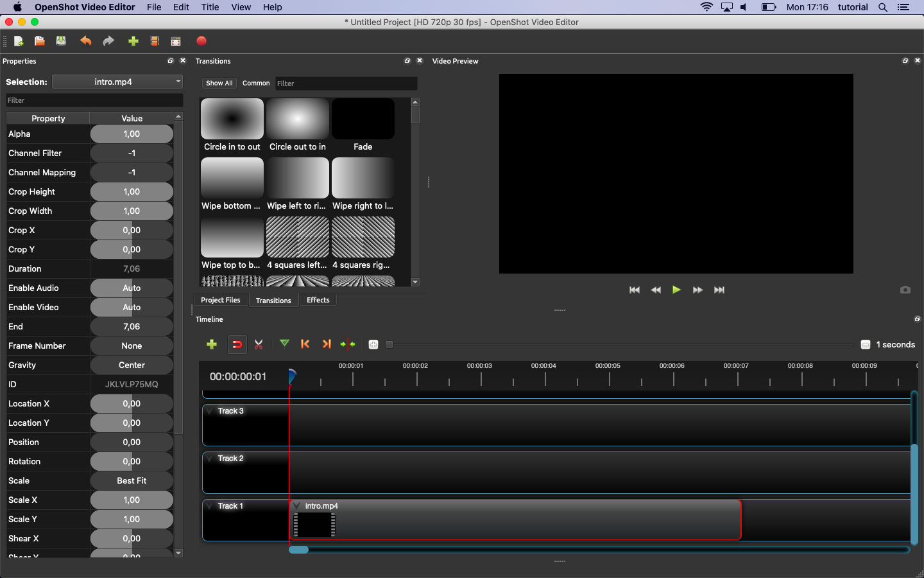Toggle the Show All transitions filter
Viewport: 924px width, 578px height.
coord(219,83)
